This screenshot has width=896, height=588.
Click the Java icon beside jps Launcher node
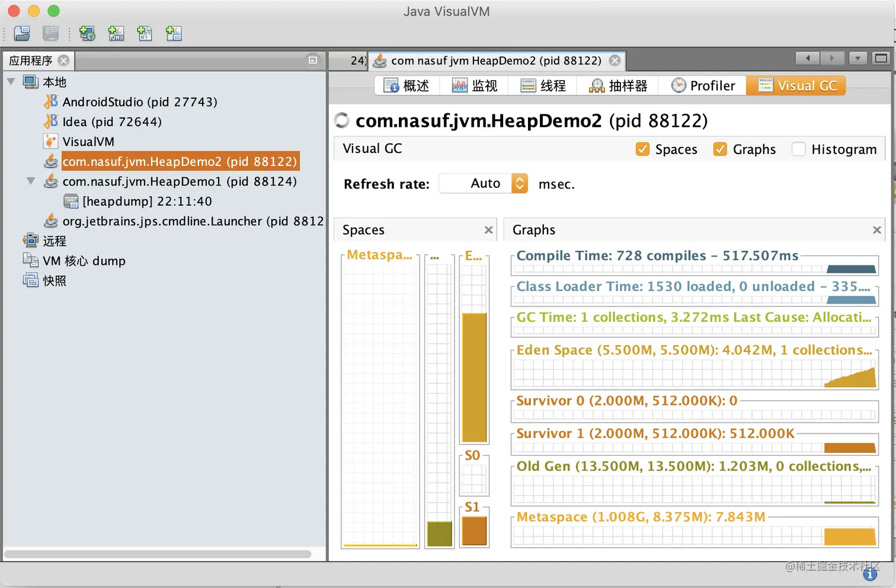[51, 221]
